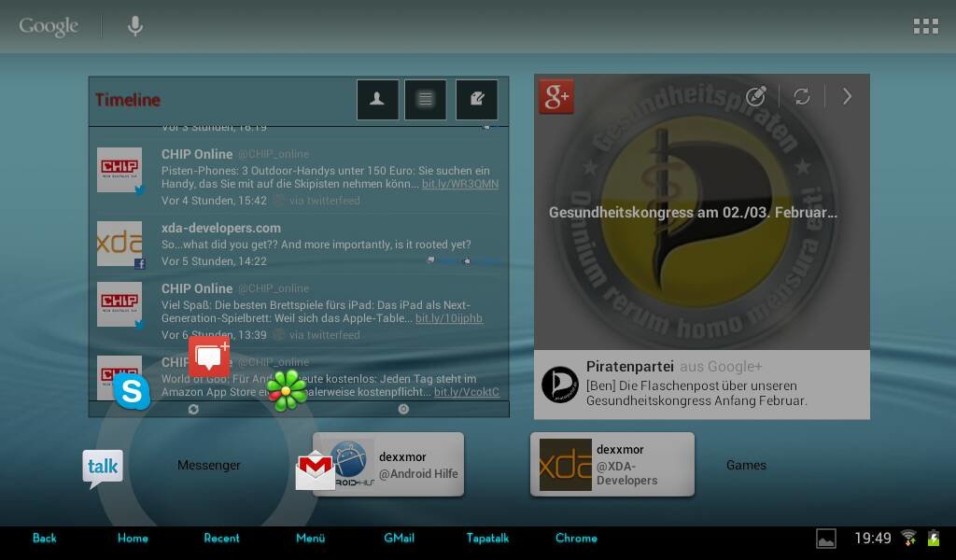
Task: Open dexxmor @Android Hilfe Tapatalk widget
Action: tap(388, 464)
